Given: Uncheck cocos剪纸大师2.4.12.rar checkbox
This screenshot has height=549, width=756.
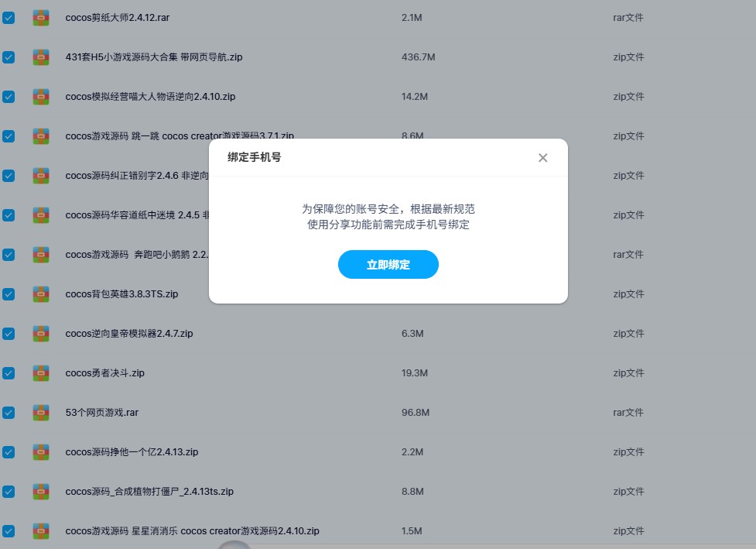Looking at the screenshot, I should click(x=9, y=18).
